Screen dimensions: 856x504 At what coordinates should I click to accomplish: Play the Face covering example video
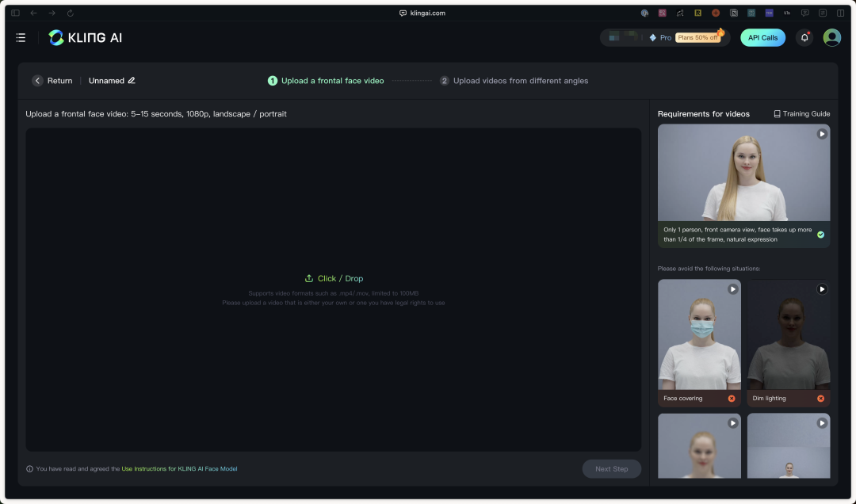point(732,289)
